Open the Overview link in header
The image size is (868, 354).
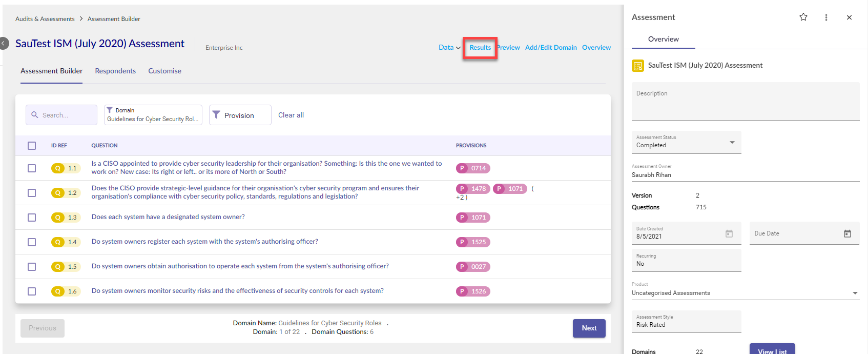click(x=596, y=47)
